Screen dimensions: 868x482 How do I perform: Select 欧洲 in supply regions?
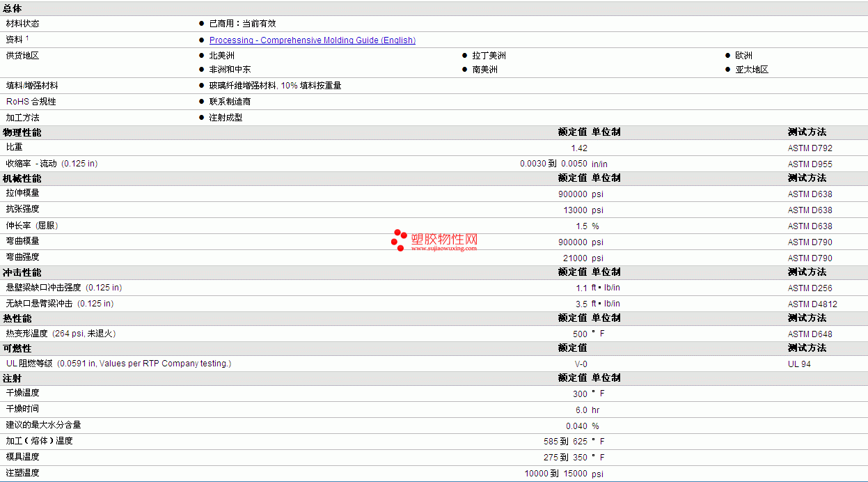tap(744, 56)
